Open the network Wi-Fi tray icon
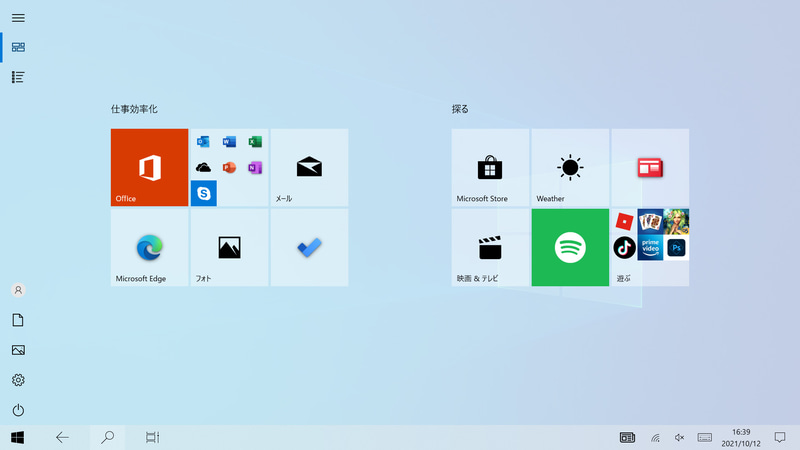Image resolution: width=800 pixels, height=450 pixels. click(656, 438)
